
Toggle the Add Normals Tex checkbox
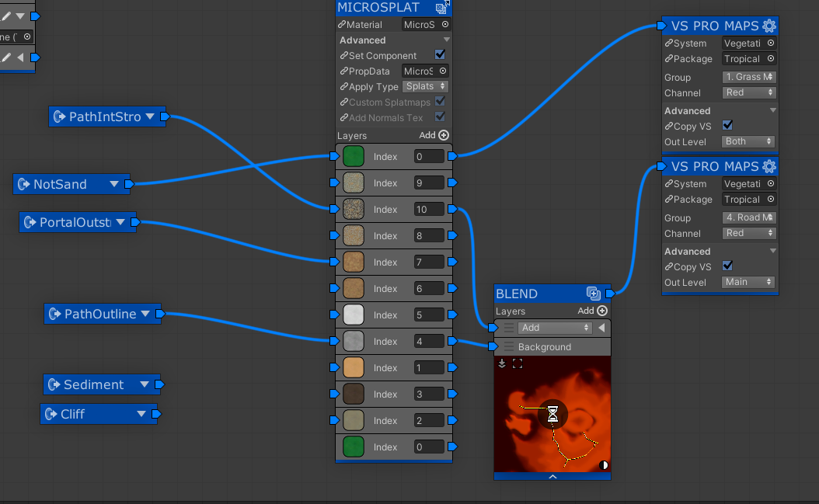point(440,117)
